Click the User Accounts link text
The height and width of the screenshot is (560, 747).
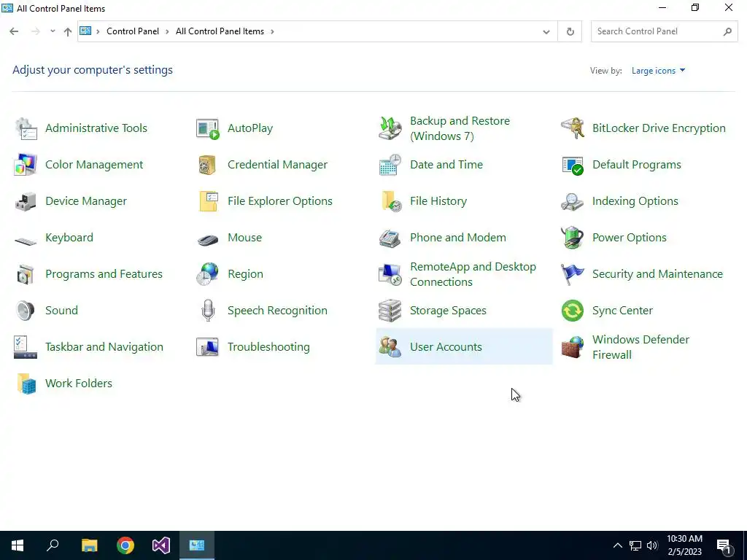coord(446,347)
